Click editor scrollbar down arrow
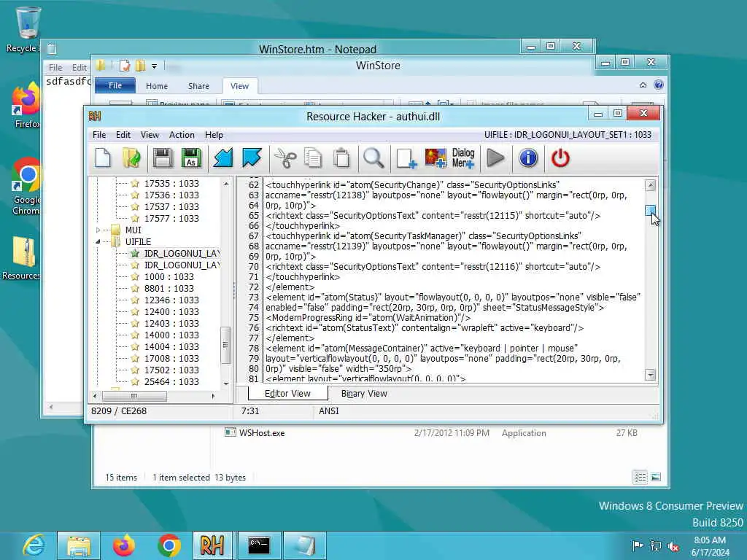 [x=650, y=375]
